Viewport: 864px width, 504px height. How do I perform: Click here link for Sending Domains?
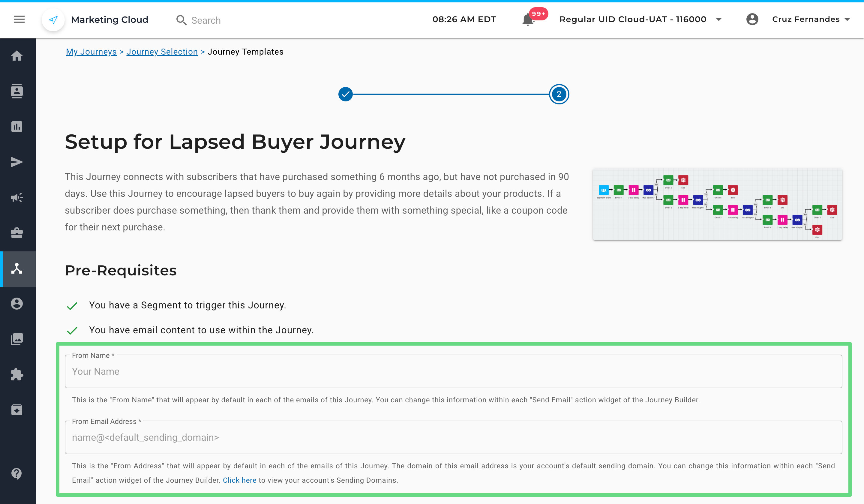point(240,480)
